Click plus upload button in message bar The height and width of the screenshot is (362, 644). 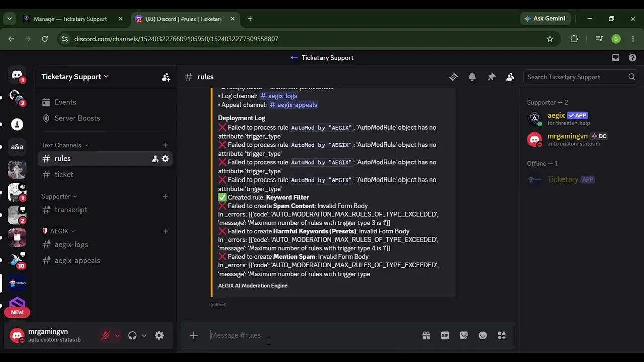click(194, 335)
